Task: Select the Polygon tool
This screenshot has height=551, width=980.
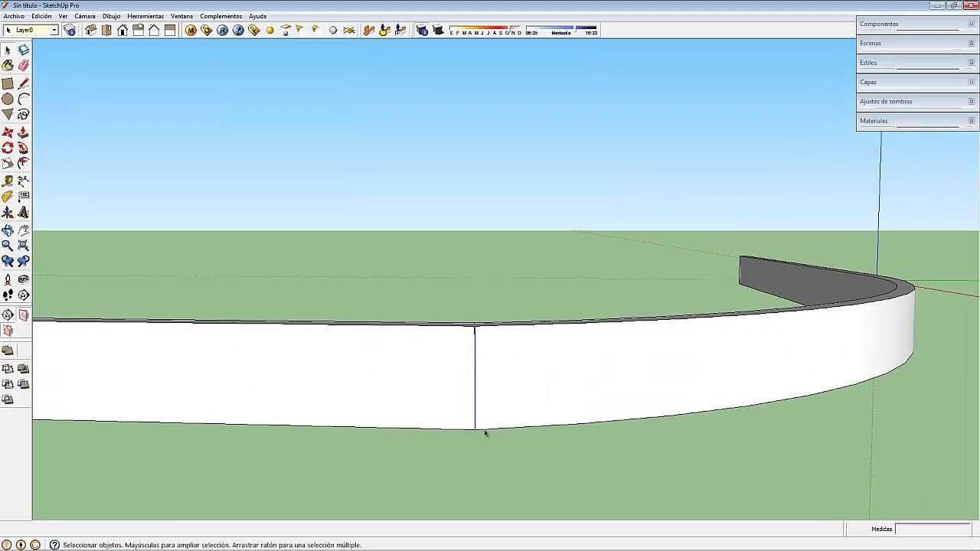Action: tap(8, 115)
